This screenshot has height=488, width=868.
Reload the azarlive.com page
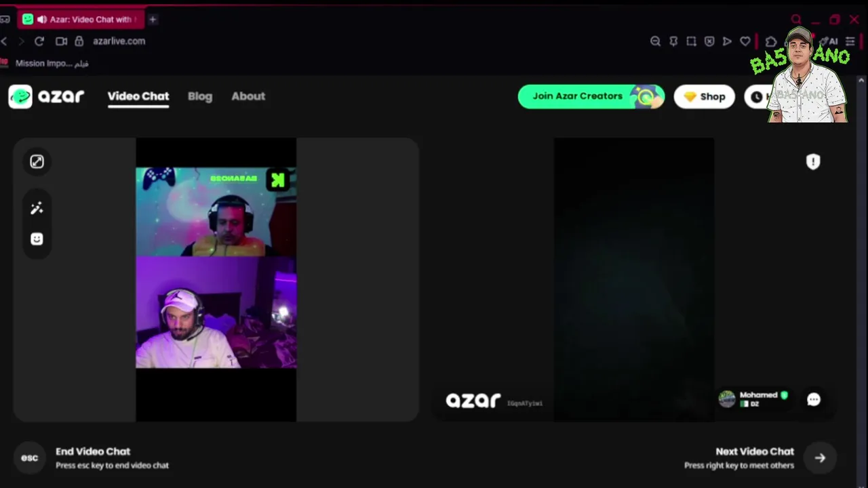tap(39, 41)
